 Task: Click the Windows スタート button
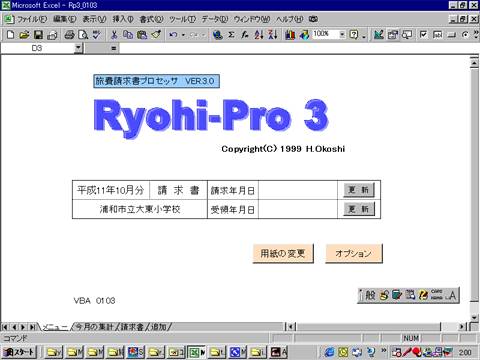[19, 352]
